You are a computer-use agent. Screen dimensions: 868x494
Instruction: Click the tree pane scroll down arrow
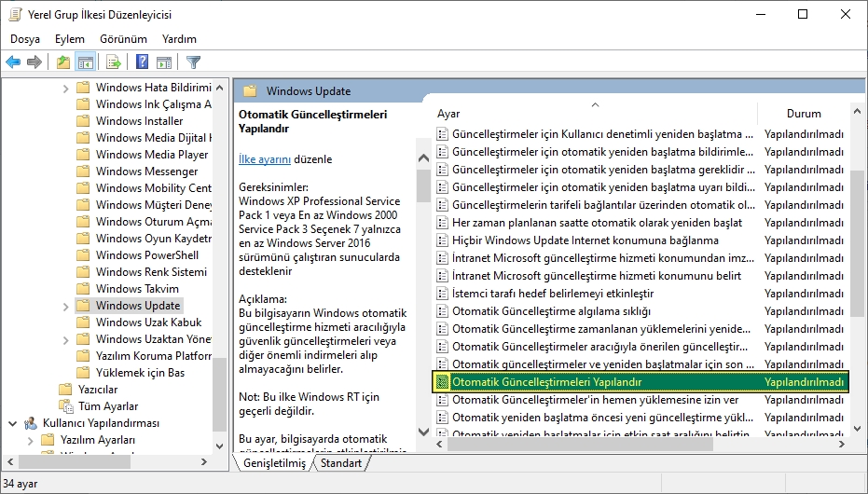coord(220,446)
